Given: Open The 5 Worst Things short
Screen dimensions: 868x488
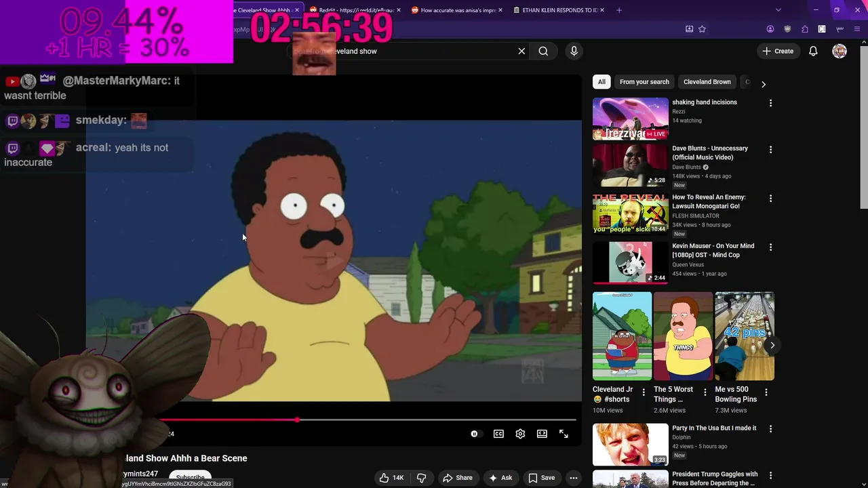Looking at the screenshot, I should (x=683, y=336).
